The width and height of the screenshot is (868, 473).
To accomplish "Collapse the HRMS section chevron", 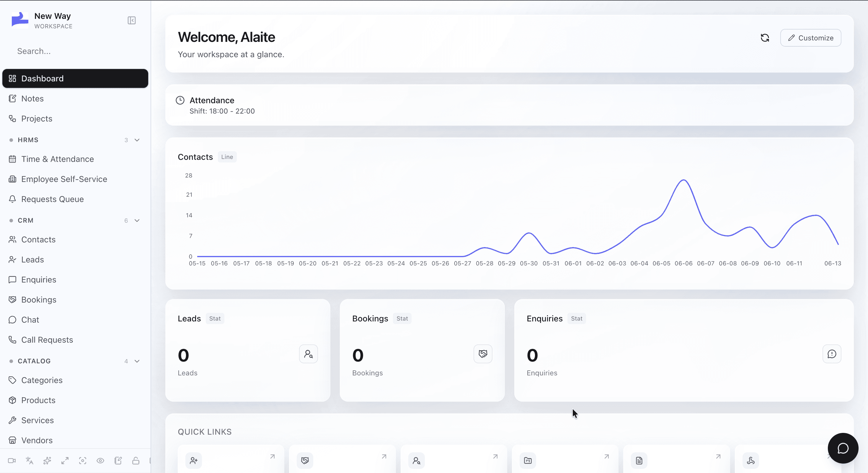I will [x=137, y=140].
